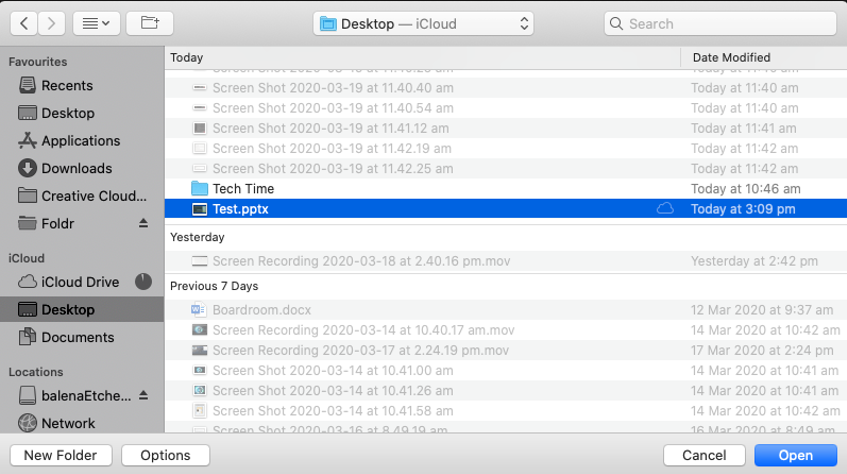Viewport: 847px width, 474px height.
Task: Open Downloads in the sidebar
Action: [76, 169]
